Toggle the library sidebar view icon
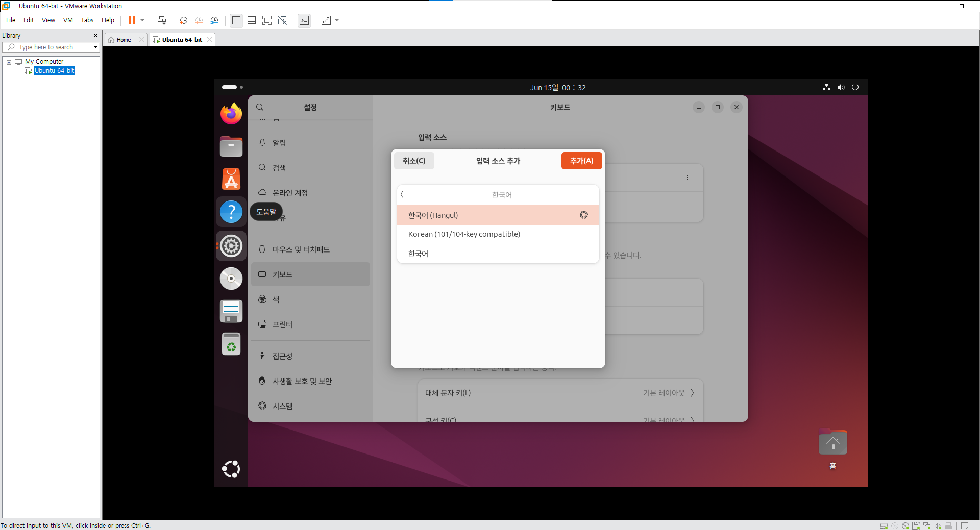The height and width of the screenshot is (530, 980). 236,20
